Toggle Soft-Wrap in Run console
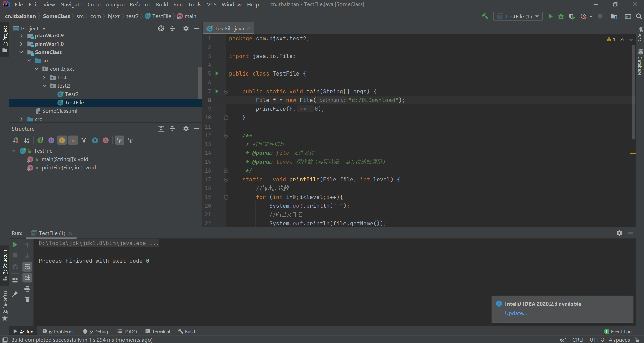644x343 pixels. [27, 267]
